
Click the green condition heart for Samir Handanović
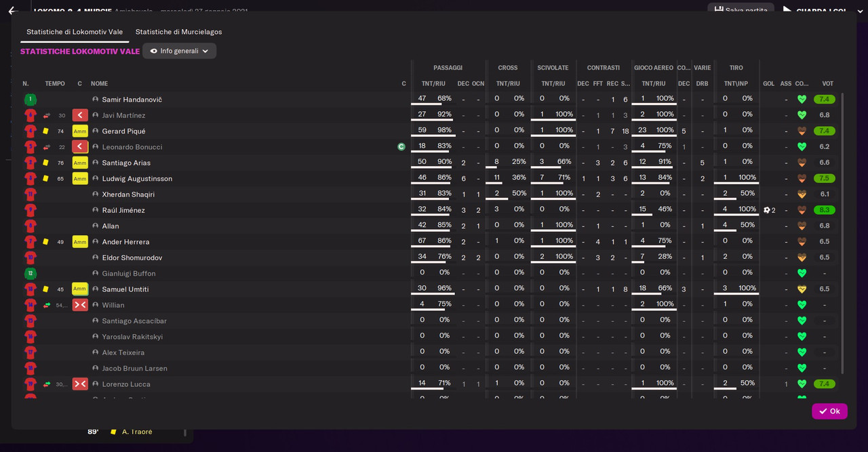tap(802, 100)
